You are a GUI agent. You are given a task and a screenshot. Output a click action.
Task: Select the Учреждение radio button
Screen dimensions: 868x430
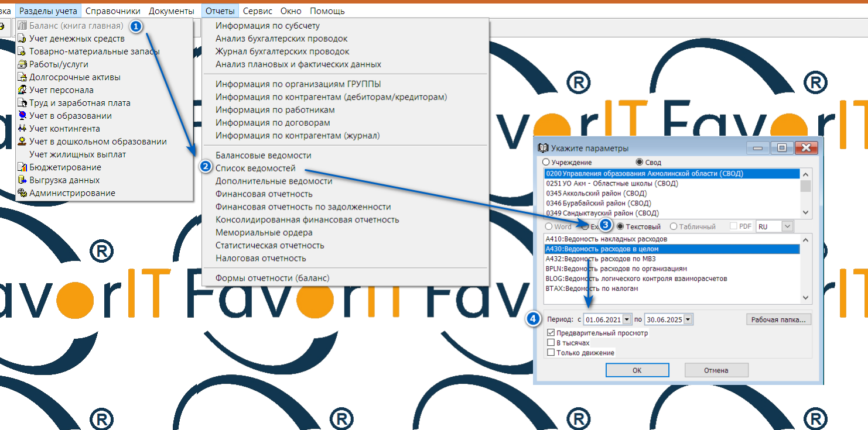coord(546,162)
